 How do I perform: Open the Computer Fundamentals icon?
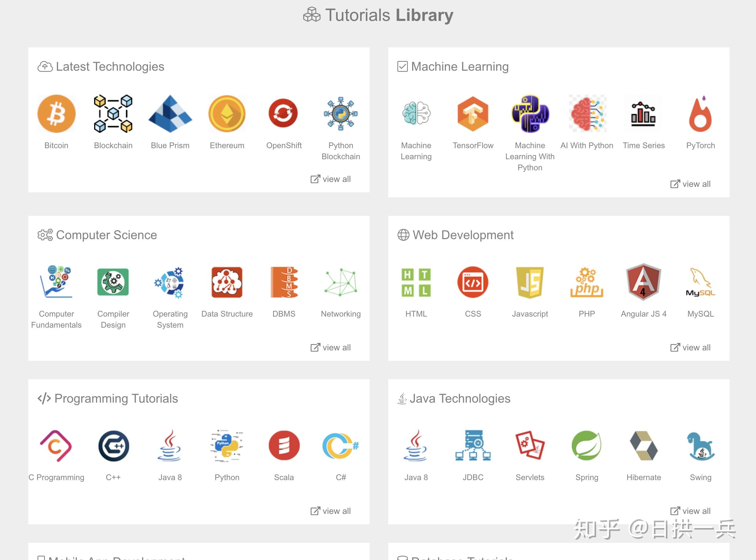click(x=56, y=282)
